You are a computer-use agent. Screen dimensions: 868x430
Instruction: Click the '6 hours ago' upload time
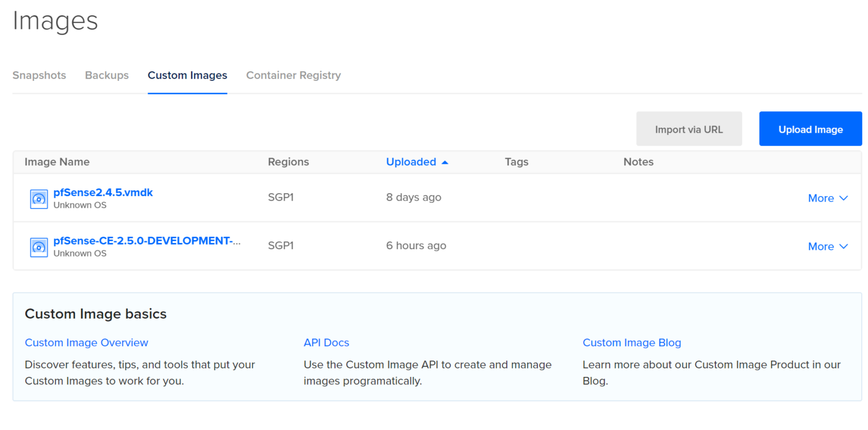click(x=416, y=245)
